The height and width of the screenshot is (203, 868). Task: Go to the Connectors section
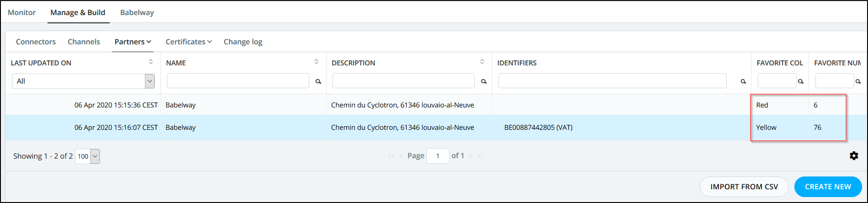pyautogui.click(x=36, y=42)
